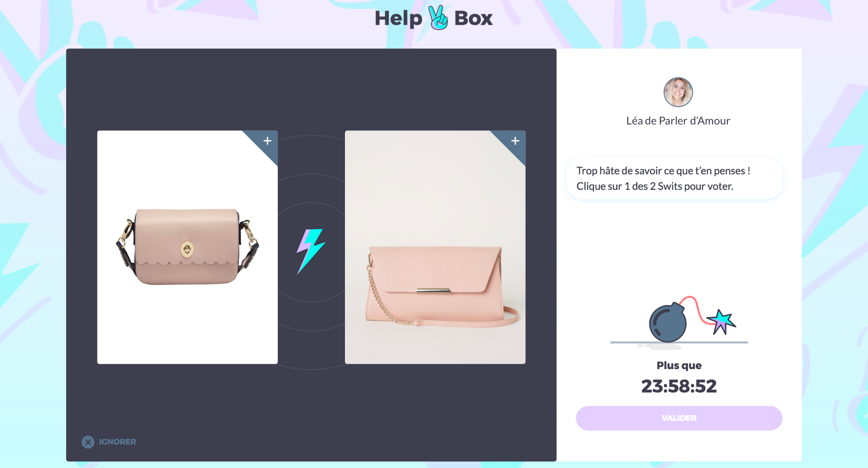Click the spark star on the bomb fuse
This screenshot has height=468, width=868.
click(721, 321)
